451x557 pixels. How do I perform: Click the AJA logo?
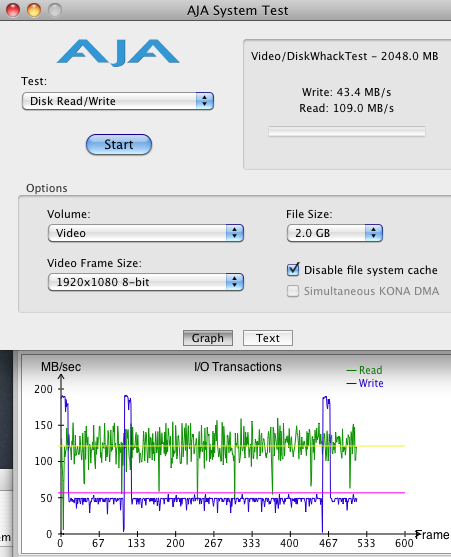click(x=118, y=52)
